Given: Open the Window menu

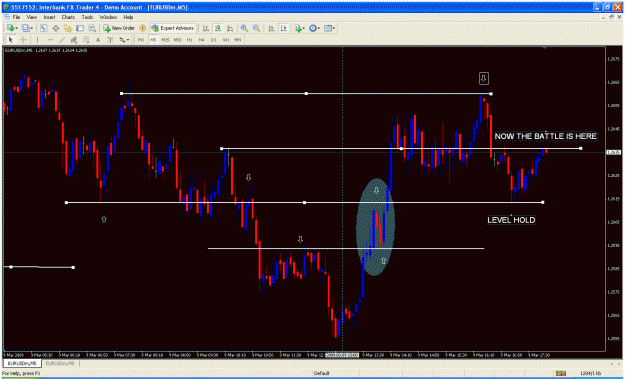Looking at the screenshot, I should click(x=108, y=17).
